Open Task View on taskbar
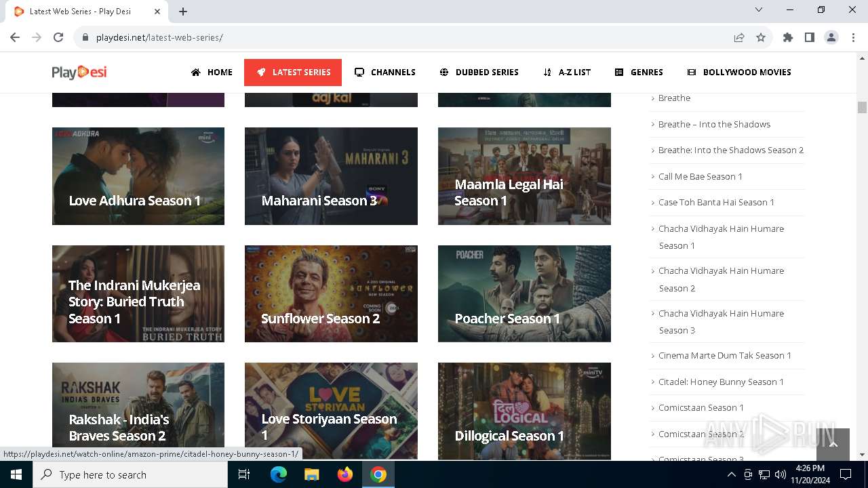 (x=244, y=474)
